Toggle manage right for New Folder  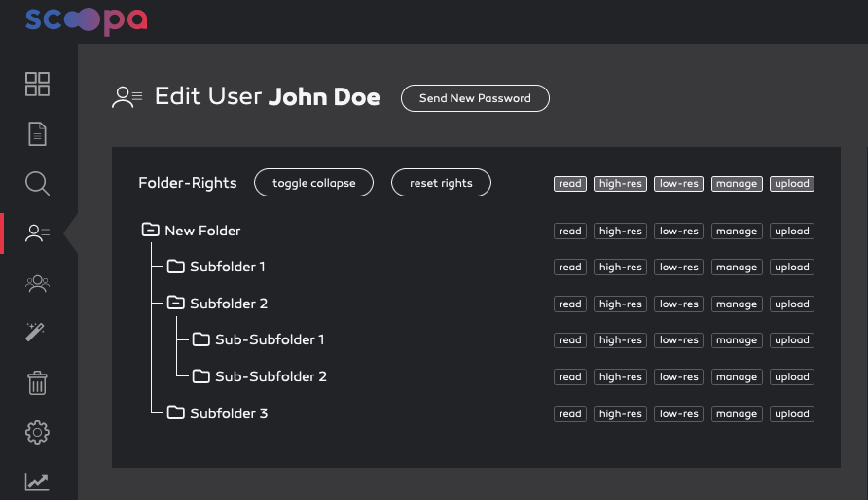point(737,232)
